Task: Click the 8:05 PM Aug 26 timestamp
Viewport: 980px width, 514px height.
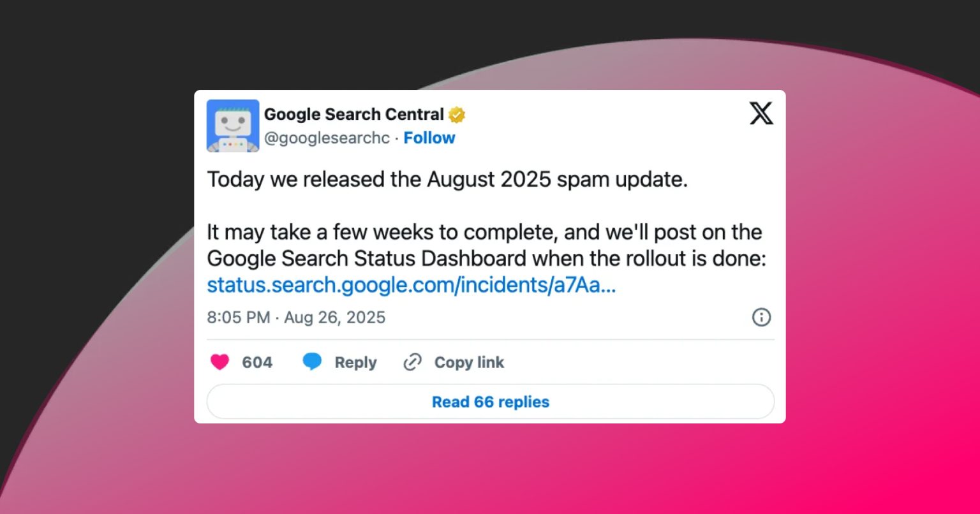Action: coord(296,317)
